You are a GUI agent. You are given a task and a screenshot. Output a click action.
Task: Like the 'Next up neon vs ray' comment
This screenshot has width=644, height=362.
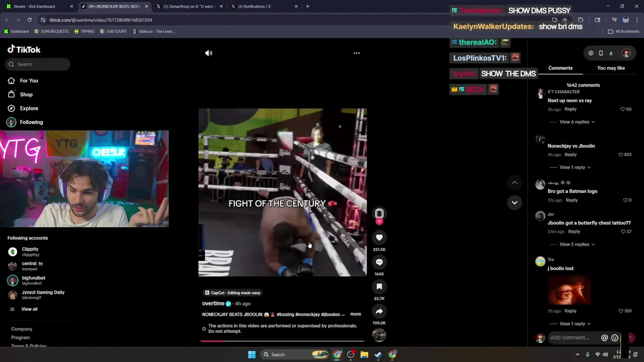[623, 109]
